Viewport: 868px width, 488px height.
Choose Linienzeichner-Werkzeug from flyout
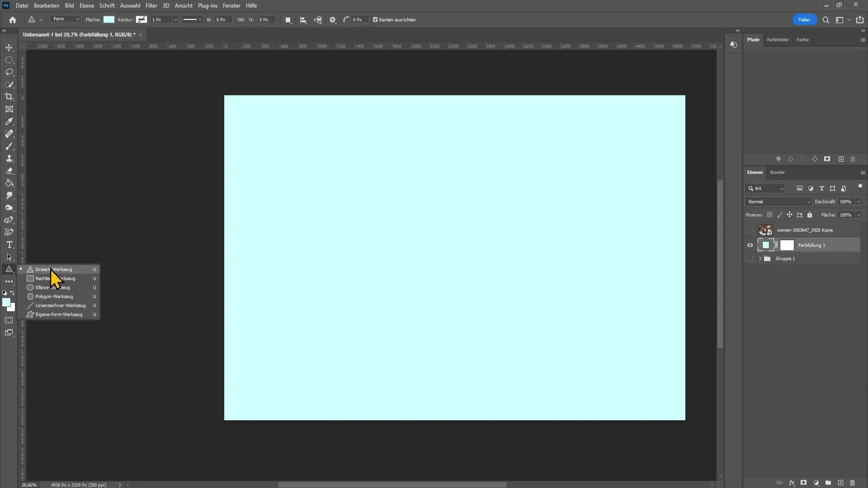coord(59,305)
